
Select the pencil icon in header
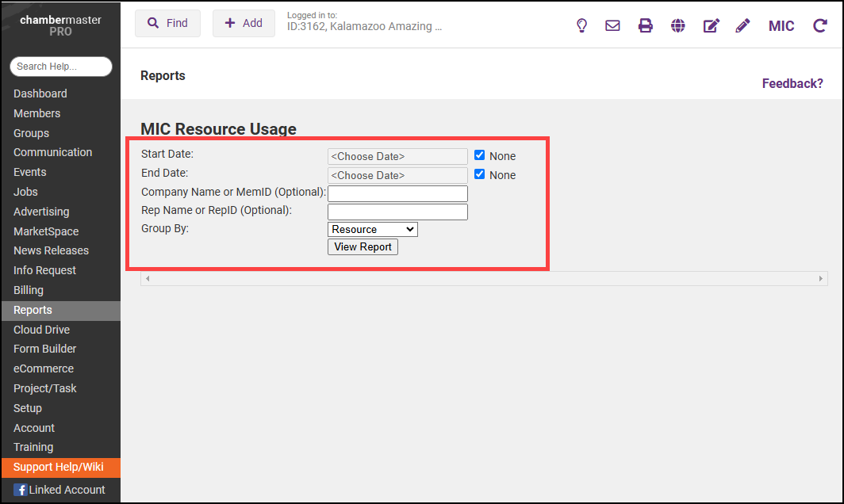[742, 25]
